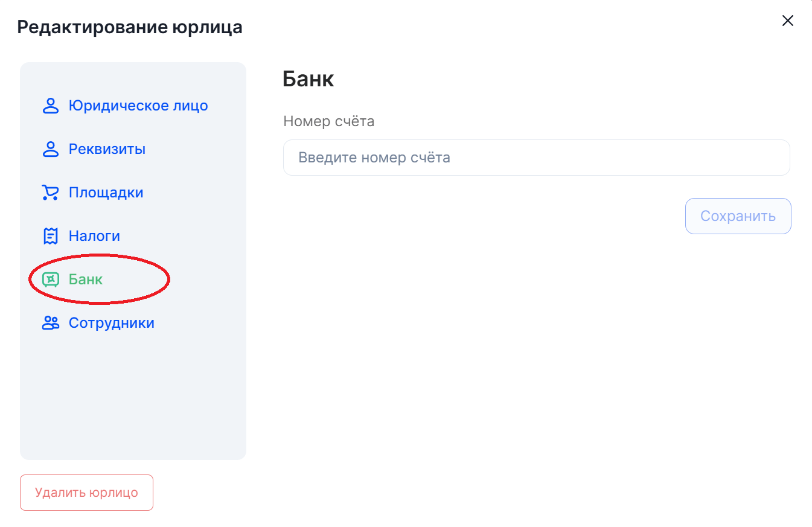Click the people group icon for Сотрудники
812x527 pixels.
click(x=51, y=324)
